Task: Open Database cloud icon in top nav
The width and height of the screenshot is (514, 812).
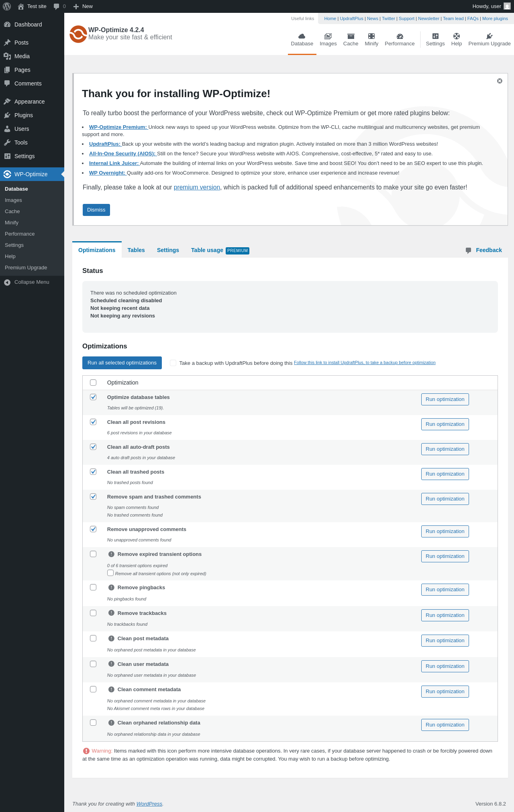Action: click(x=302, y=36)
